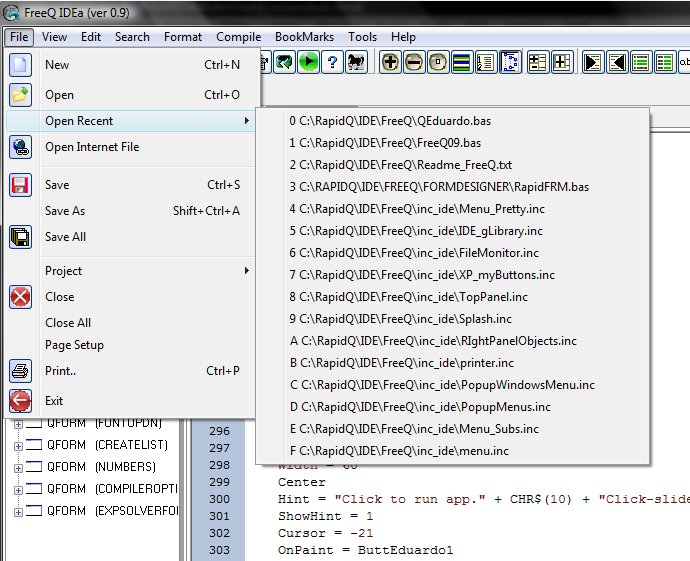Choose Open from the File menu
The width and height of the screenshot is (690, 561).
[131, 95]
